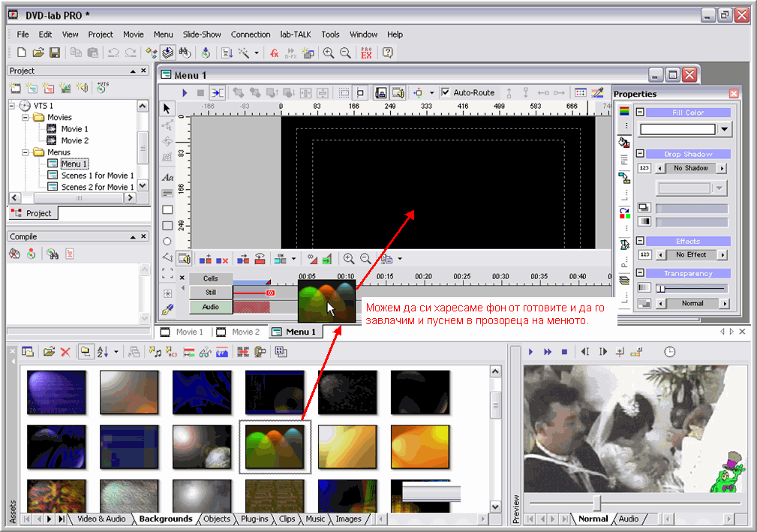
Task: Click the clock icon in Preview toolbar
Action: pyautogui.click(x=670, y=352)
